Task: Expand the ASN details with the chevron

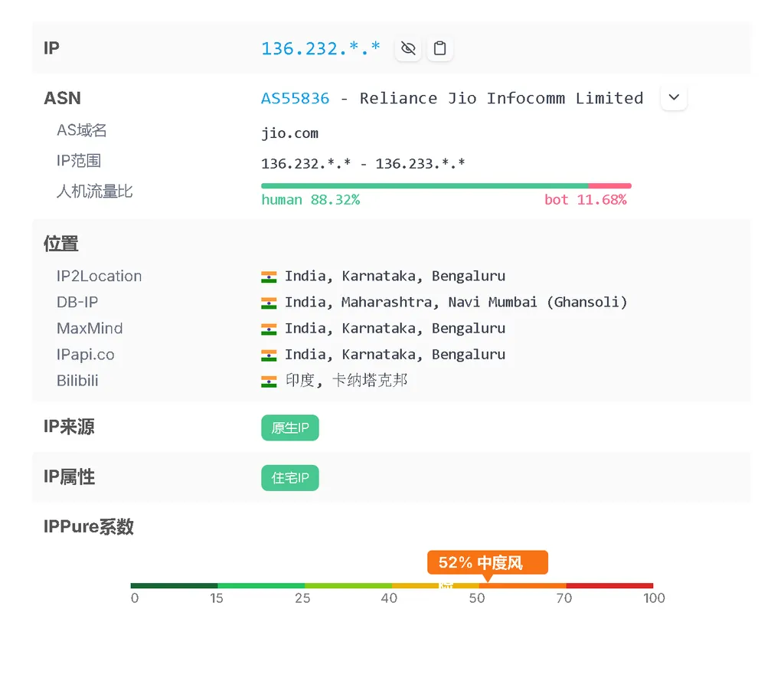Action: point(673,97)
